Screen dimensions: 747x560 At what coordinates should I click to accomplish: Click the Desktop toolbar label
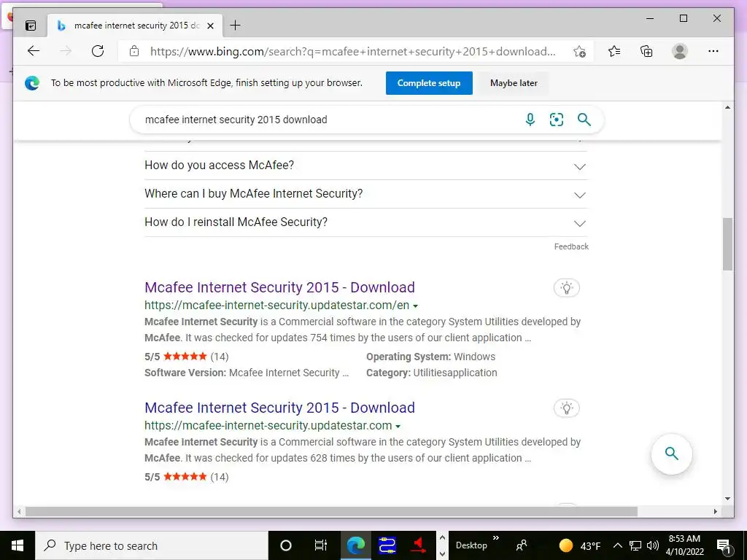click(471, 545)
